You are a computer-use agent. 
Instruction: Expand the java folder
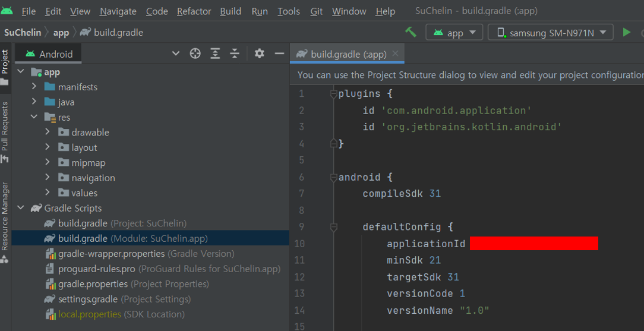pos(34,102)
